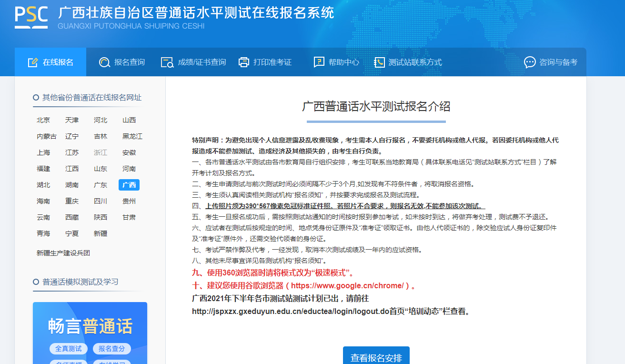This screenshot has height=364, width=625.
Task: Click the 在线报名 pencil edit icon
Action: pyautogui.click(x=33, y=62)
